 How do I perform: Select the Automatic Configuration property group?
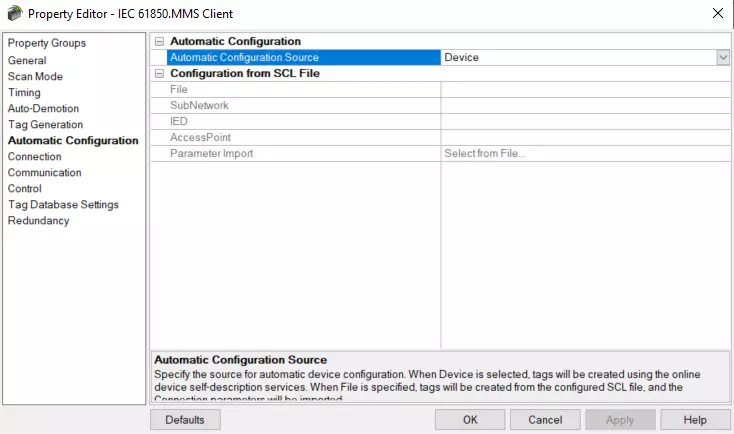tap(73, 140)
